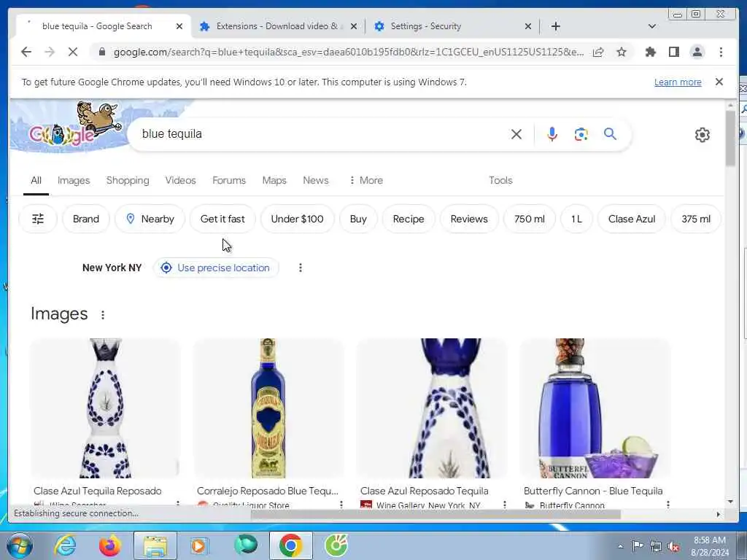747x560 pixels.
Task: Open search Tools
Action: pos(500,181)
